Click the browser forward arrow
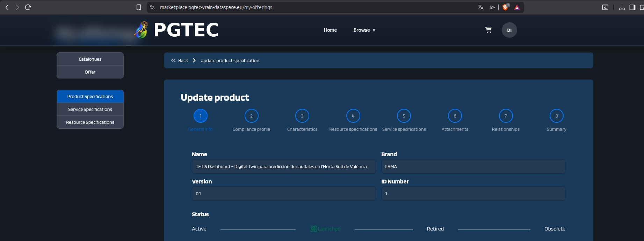This screenshot has height=241, width=644. [x=17, y=7]
